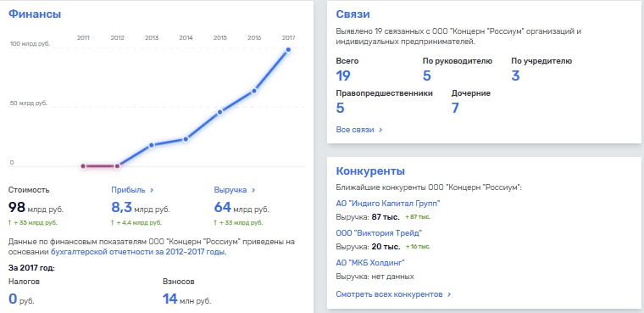Click the 64 млрд руб. revenue value
The height and width of the screenshot is (313, 644).
click(241, 208)
